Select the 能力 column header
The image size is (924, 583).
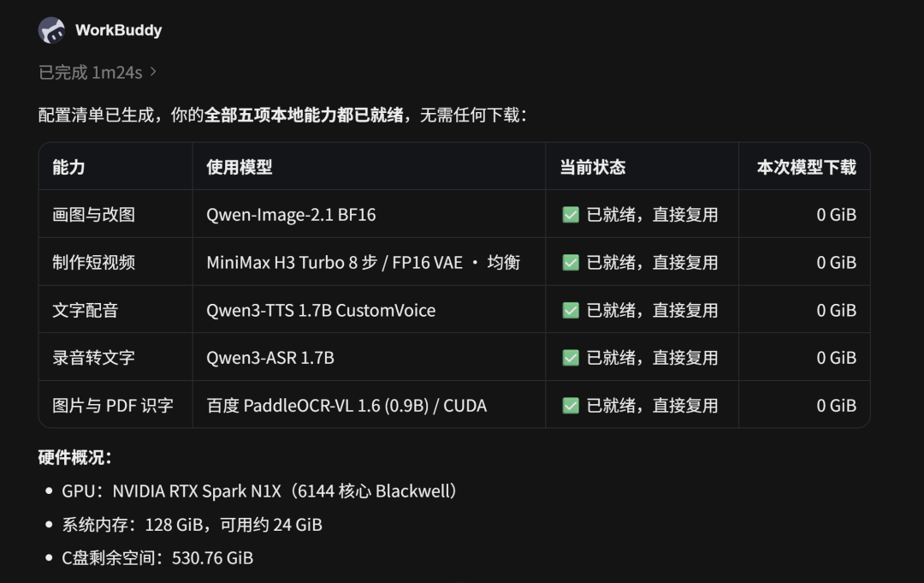click(68, 168)
